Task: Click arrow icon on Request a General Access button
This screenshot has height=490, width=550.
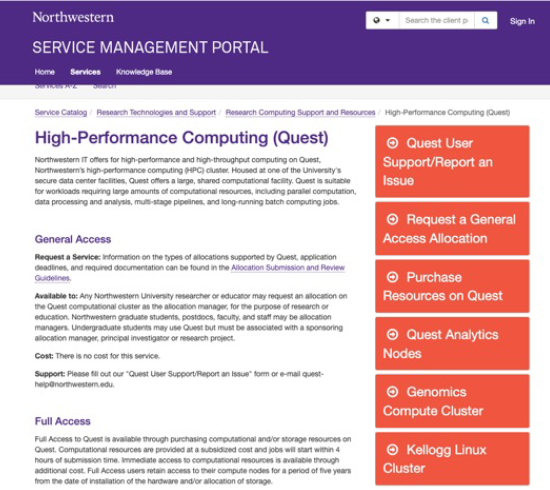Action: [x=393, y=219]
